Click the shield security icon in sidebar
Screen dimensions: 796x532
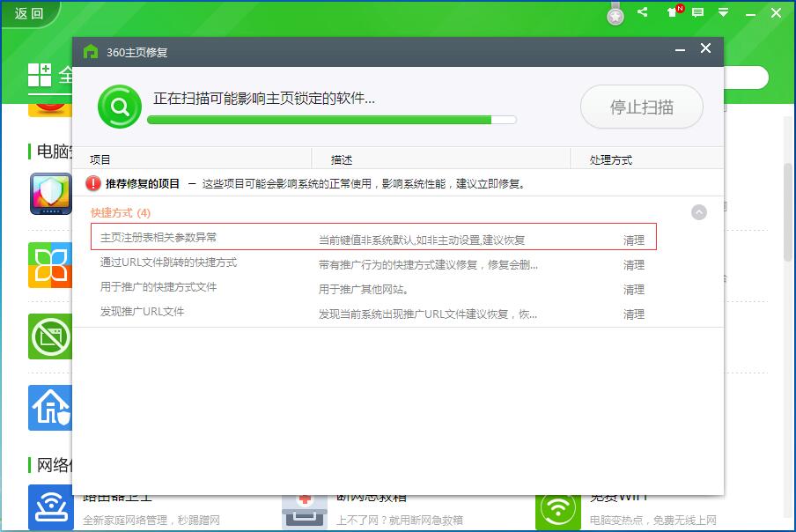[x=50, y=196]
